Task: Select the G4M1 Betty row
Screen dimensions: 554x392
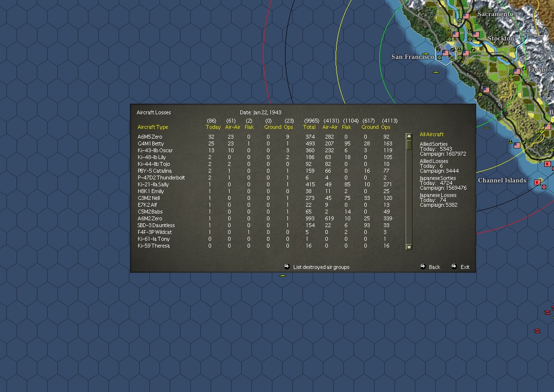Action: (265, 143)
